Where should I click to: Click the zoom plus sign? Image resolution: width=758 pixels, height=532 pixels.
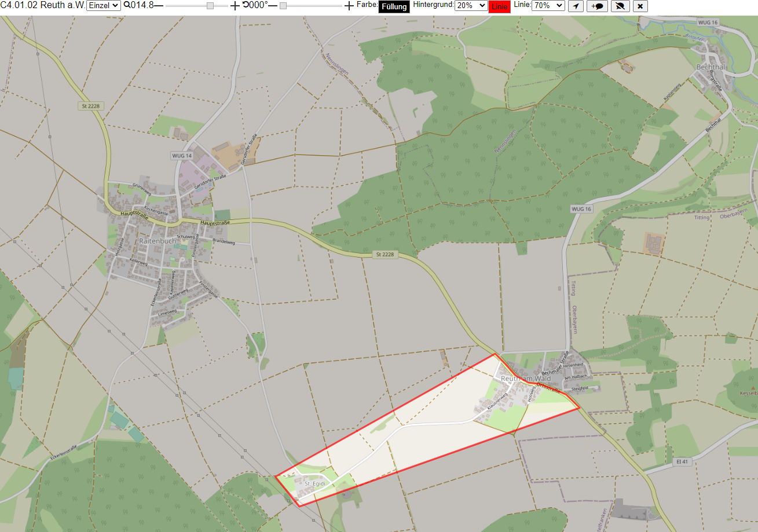coord(235,6)
